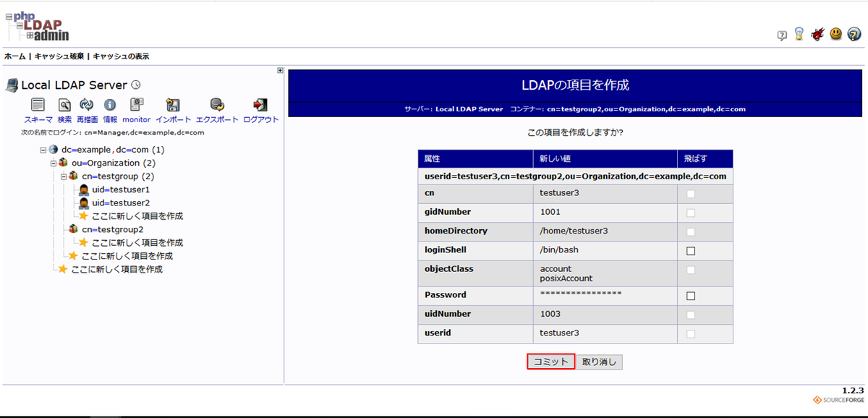This screenshot has width=868, height=418.
Task: Click the 検索 search icon
Action: [64, 105]
